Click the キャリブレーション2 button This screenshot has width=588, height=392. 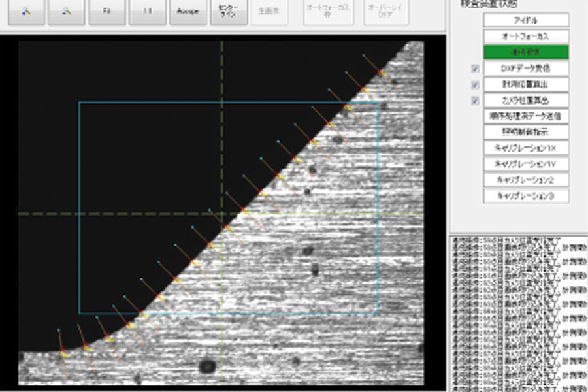pos(526,180)
